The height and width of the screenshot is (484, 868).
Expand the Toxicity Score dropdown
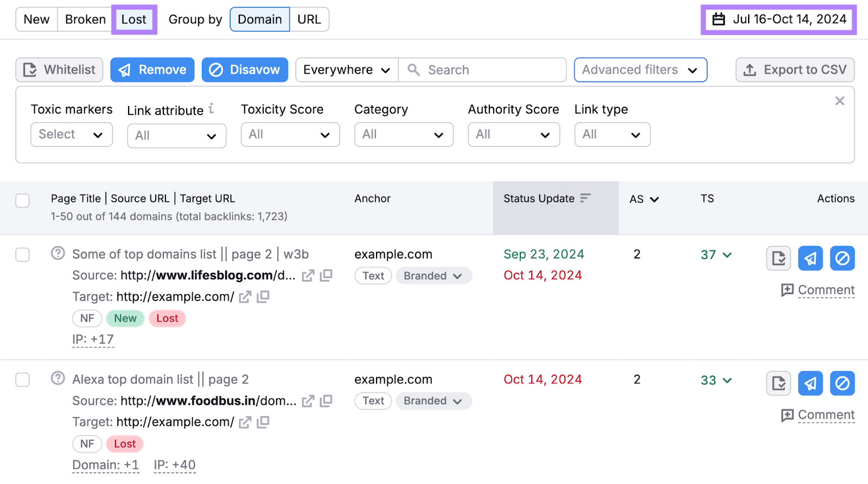coord(290,134)
